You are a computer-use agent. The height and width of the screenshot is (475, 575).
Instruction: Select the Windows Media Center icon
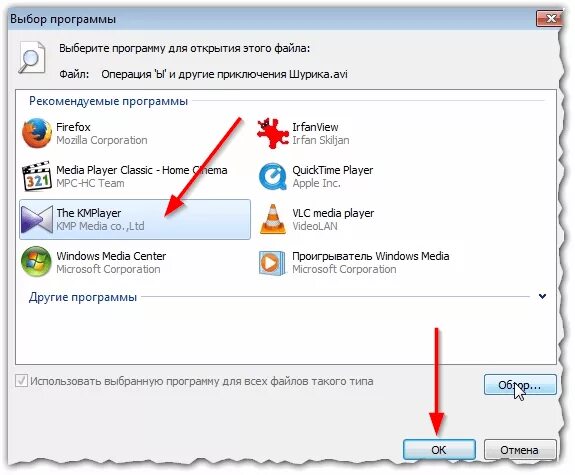[36, 262]
